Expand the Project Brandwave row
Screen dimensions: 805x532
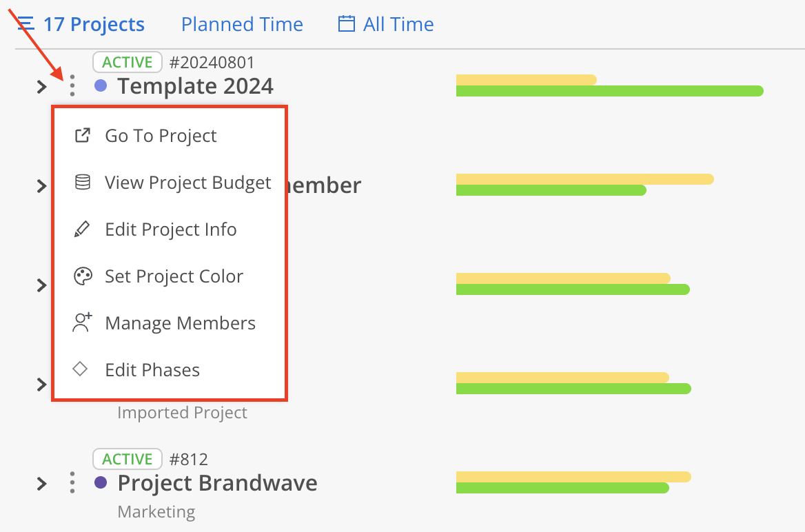click(42, 483)
